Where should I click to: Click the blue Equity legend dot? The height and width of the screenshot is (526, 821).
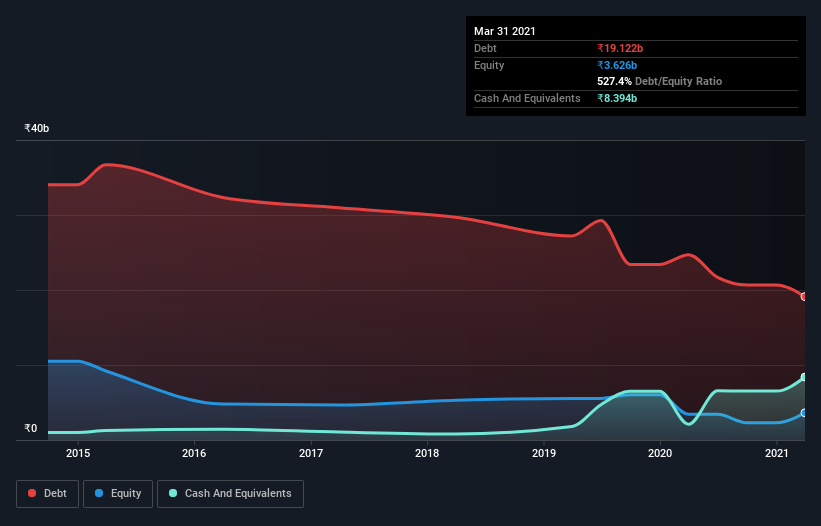[x=99, y=493]
